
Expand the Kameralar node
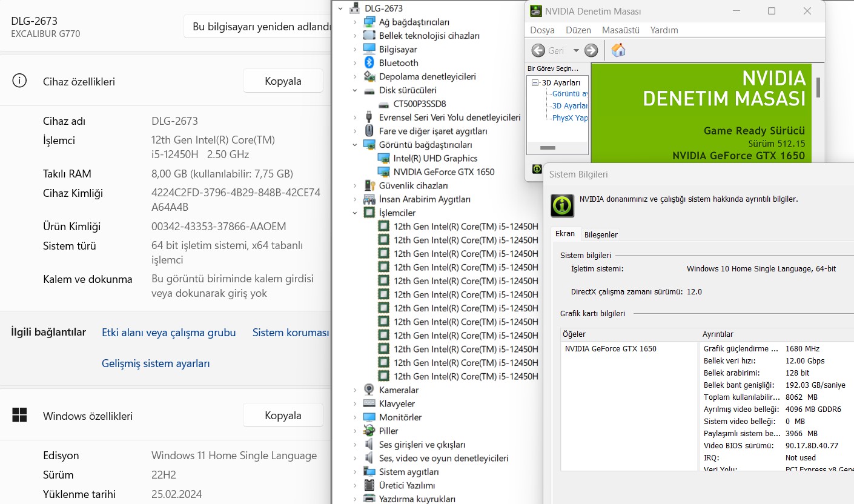coord(356,390)
